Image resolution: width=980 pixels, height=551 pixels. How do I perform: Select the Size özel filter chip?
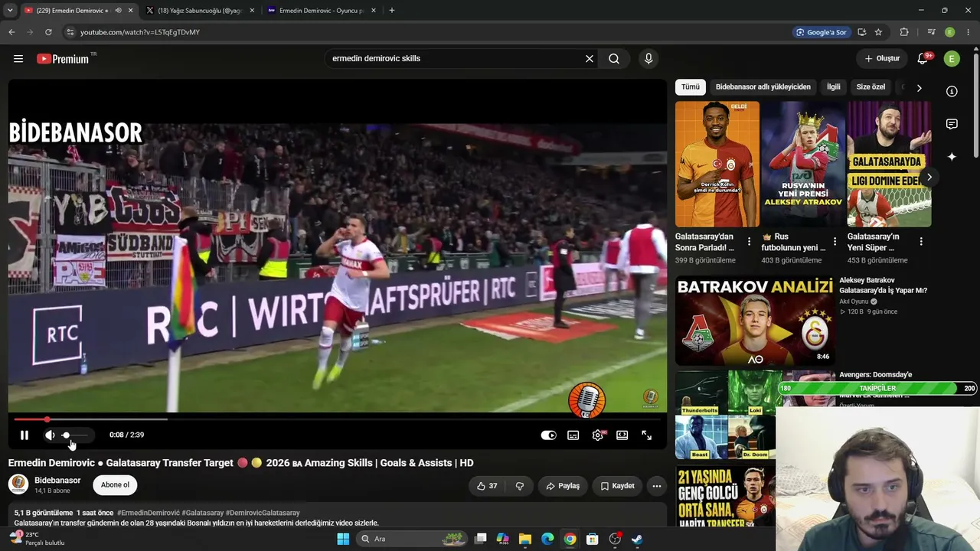point(871,87)
